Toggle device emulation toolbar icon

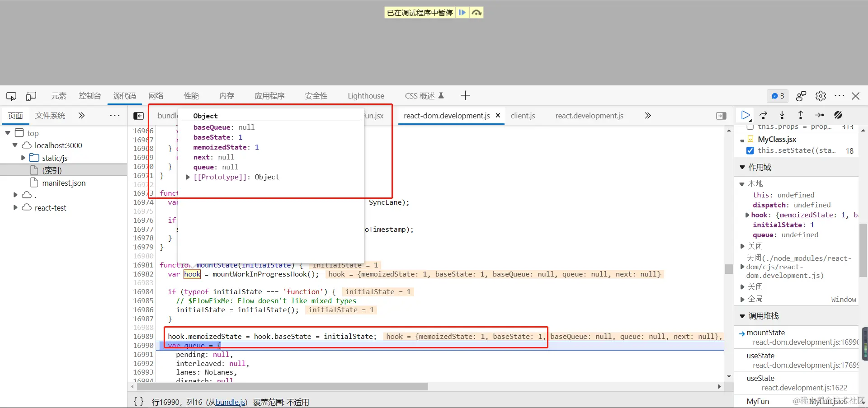pyautogui.click(x=31, y=96)
